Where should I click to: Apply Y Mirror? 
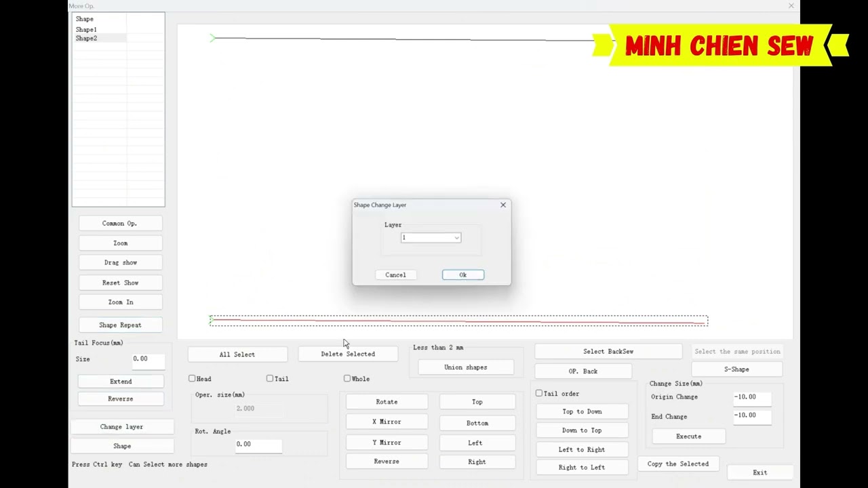(387, 443)
